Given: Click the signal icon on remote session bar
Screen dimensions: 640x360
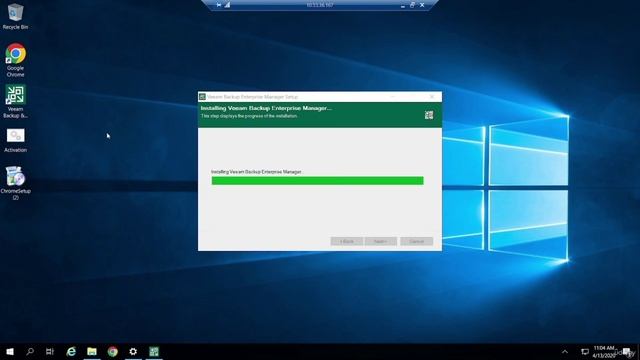Looking at the screenshot, I should [227, 5].
